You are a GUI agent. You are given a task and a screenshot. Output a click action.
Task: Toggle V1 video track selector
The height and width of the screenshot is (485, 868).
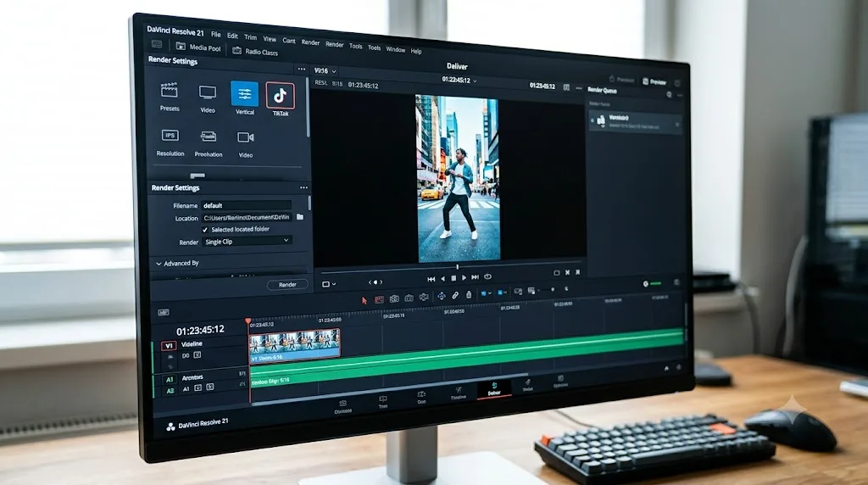(169, 345)
